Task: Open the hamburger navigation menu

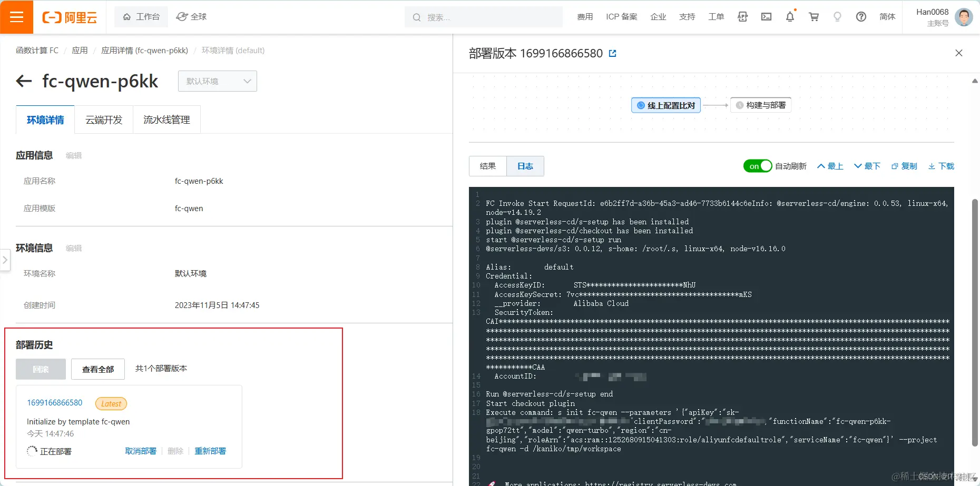Action: coord(16,16)
